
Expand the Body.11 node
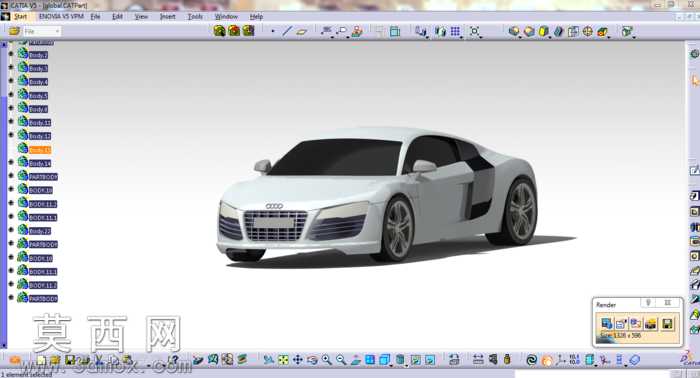[11, 121]
